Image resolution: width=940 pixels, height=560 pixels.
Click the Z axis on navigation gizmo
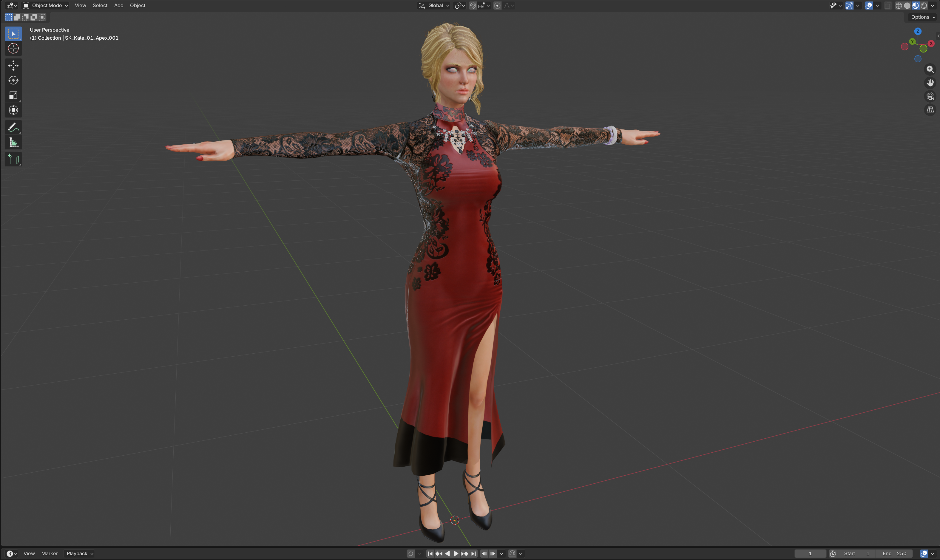[x=918, y=31]
